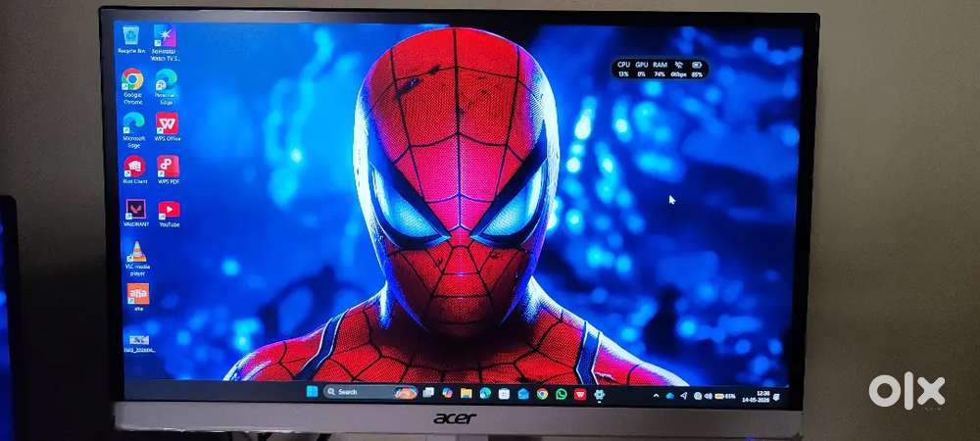Click the taskbar Search box
This screenshot has height=441, width=980.
(x=370, y=392)
